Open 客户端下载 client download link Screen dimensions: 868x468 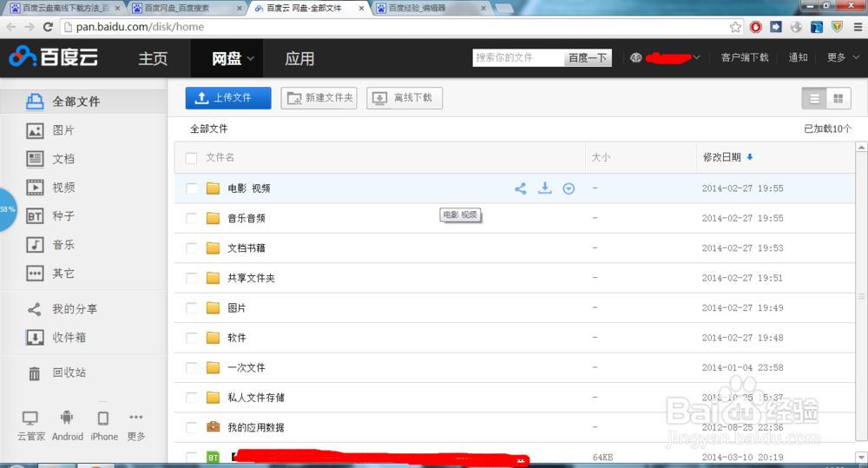745,57
